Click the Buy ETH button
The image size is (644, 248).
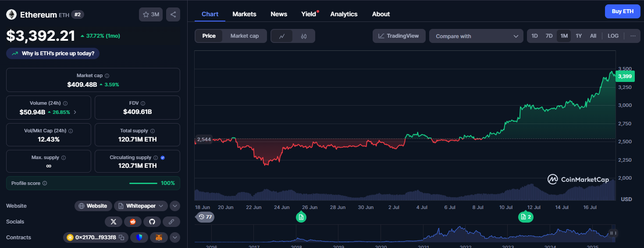(623, 11)
